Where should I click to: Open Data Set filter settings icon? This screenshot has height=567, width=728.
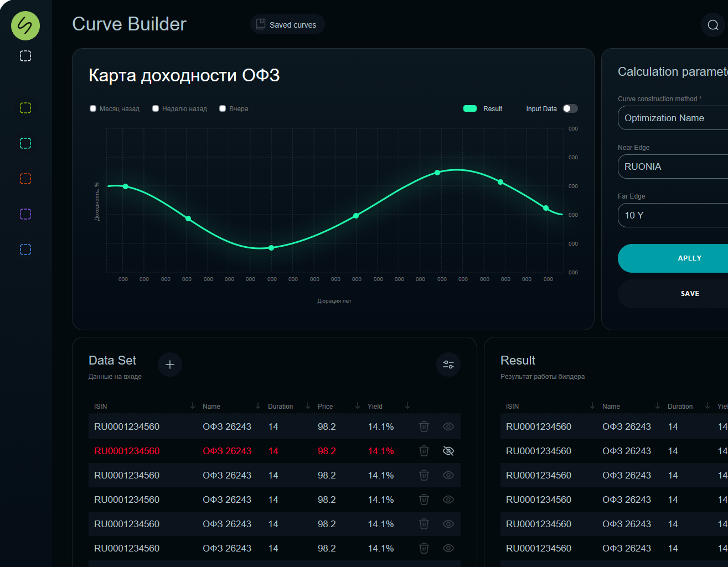tap(448, 365)
